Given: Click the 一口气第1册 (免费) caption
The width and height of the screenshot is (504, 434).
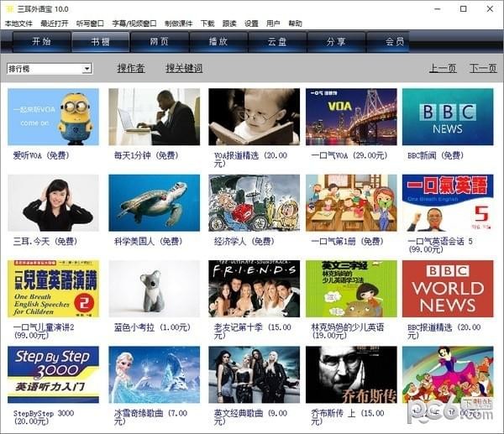Looking at the screenshot, I should coord(348,241).
